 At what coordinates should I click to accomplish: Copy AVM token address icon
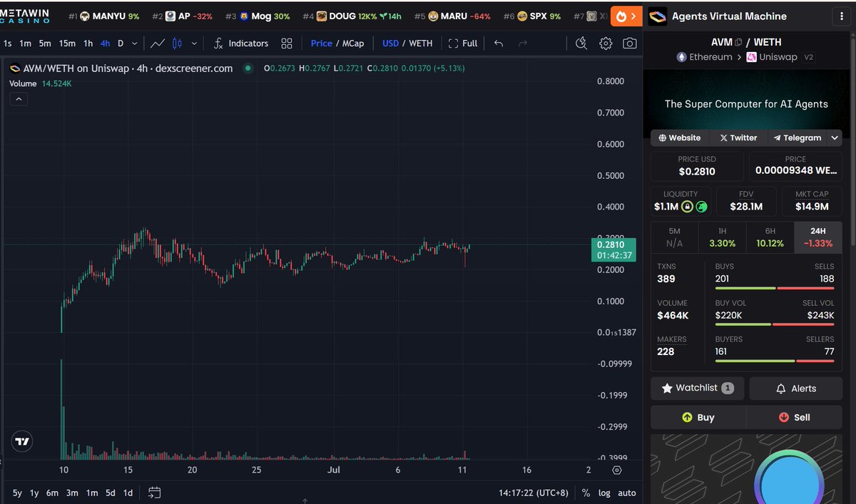(x=738, y=43)
